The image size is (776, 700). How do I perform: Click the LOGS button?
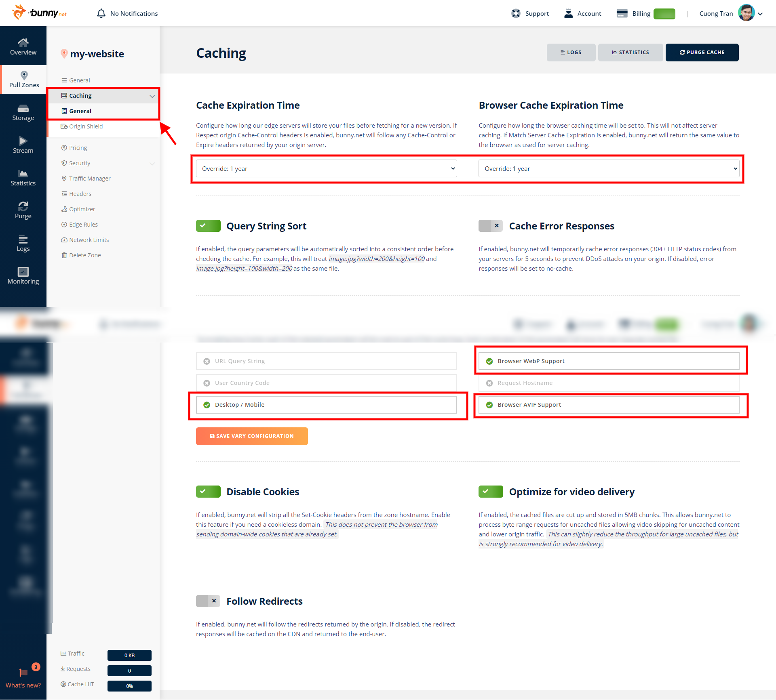[x=571, y=53]
